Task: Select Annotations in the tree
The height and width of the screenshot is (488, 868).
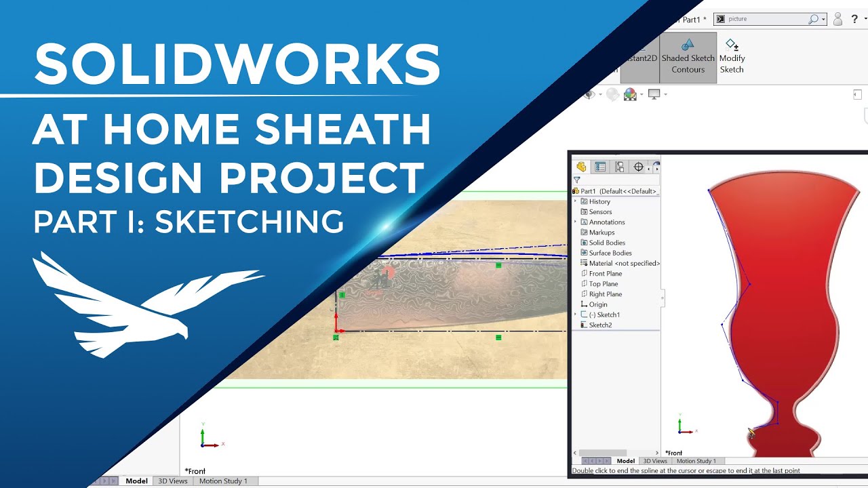Action: [x=607, y=222]
